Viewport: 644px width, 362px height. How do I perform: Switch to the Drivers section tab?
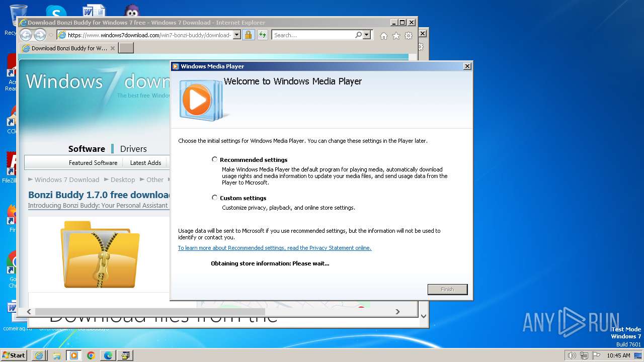tap(133, 149)
